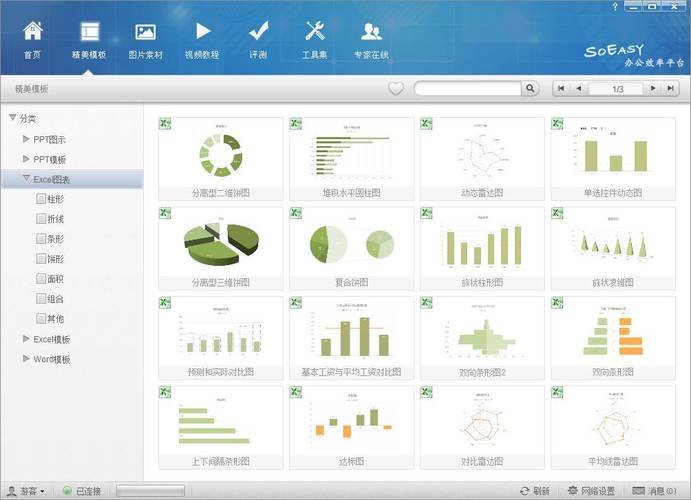Open 专家在线 experts online icon
691x500 pixels.
coord(372,31)
